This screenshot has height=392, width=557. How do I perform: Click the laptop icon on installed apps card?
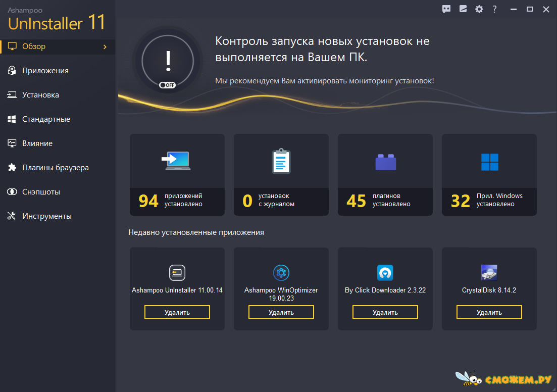[x=177, y=161]
